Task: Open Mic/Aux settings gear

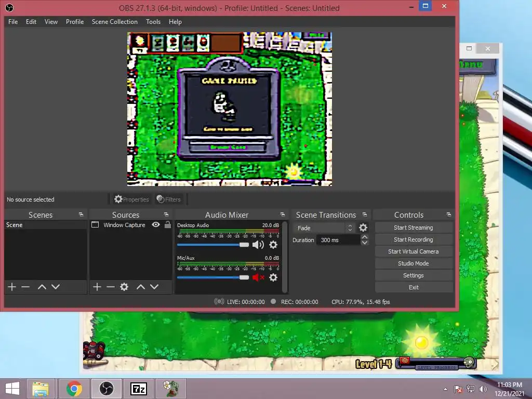Action: 273,277
